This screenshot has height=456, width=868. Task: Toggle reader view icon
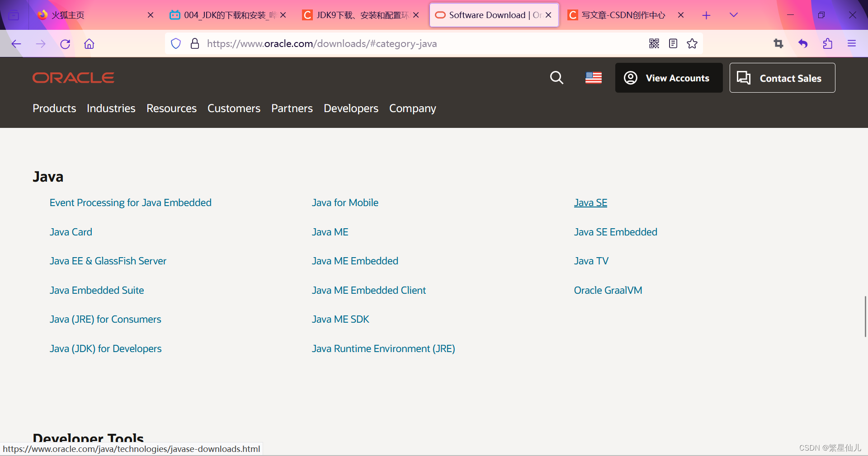point(673,43)
